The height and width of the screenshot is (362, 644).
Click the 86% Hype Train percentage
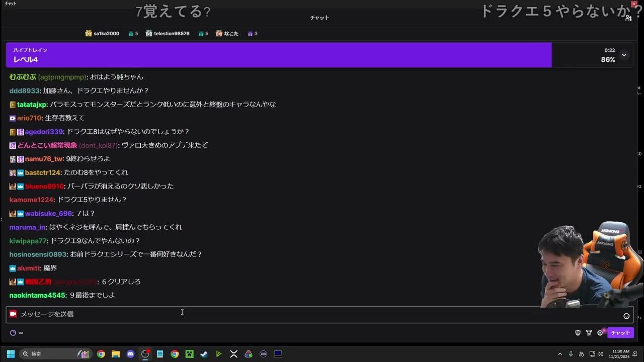click(608, 60)
